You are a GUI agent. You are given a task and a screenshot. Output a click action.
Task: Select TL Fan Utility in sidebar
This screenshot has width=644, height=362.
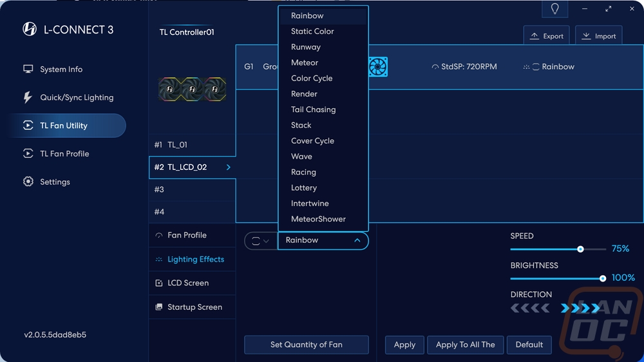point(68,126)
